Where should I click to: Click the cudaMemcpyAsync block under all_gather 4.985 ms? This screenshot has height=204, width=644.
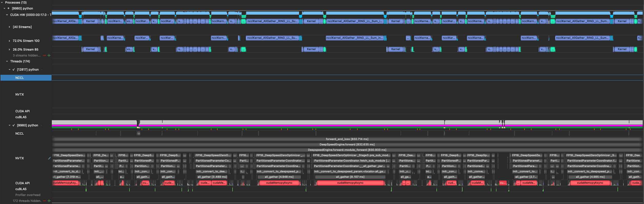[x=590, y=183]
